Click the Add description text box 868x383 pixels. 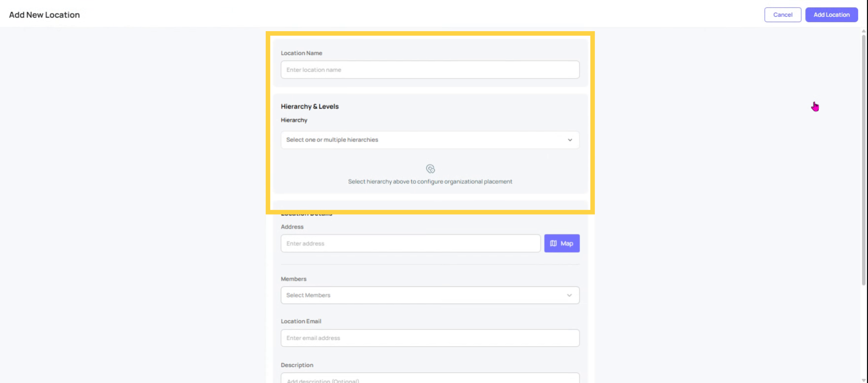[429, 379]
